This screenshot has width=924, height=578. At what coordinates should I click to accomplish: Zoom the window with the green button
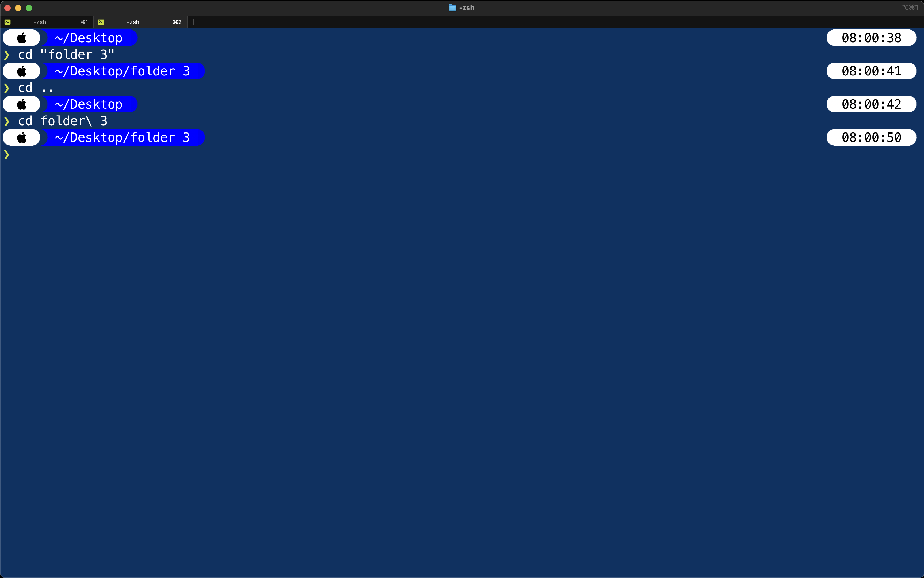[x=29, y=8]
